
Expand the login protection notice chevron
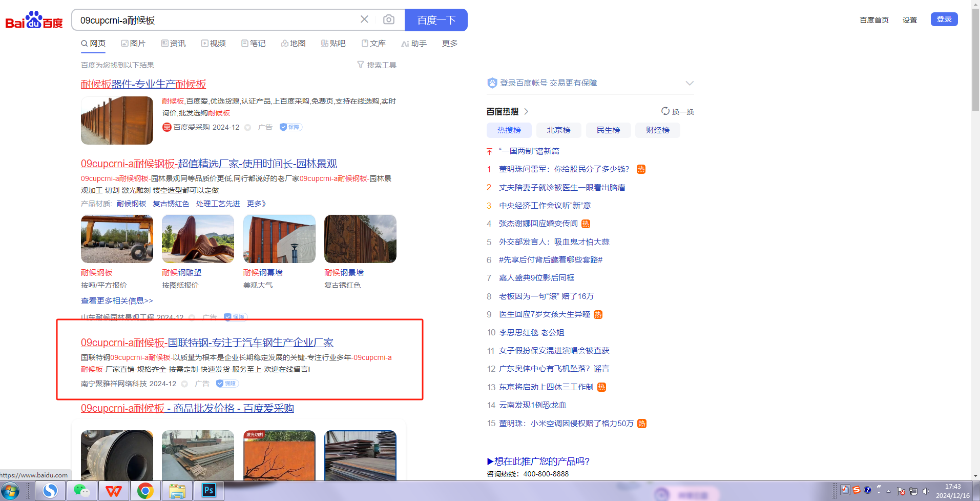[690, 83]
